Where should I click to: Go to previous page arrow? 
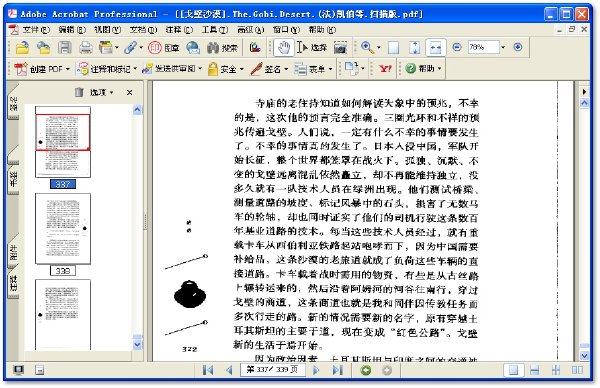229,370
